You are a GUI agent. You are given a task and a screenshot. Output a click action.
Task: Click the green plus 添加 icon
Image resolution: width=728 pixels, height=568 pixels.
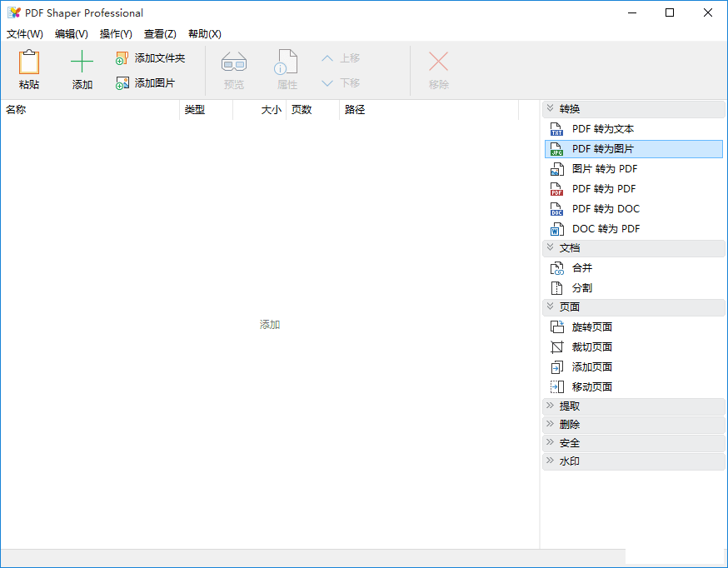pos(82,62)
